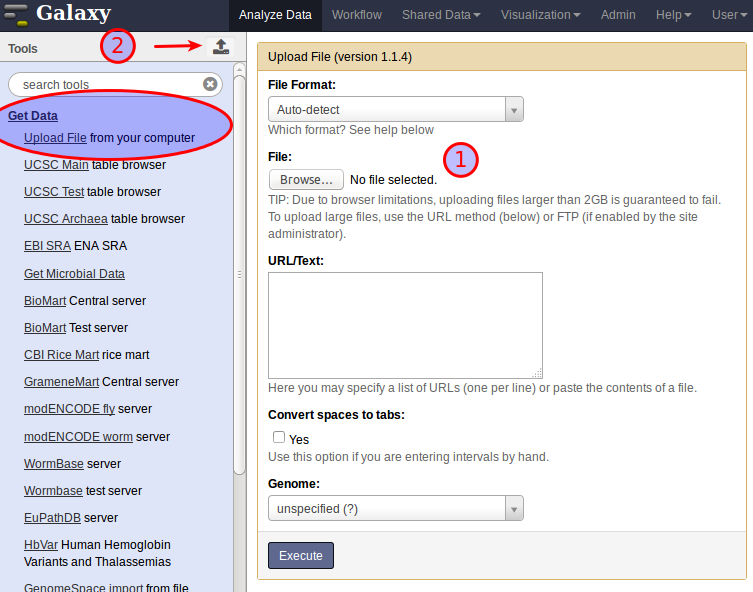Open the UCSC Main table browser link
The height and width of the screenshot is (592, 753).
56,165
